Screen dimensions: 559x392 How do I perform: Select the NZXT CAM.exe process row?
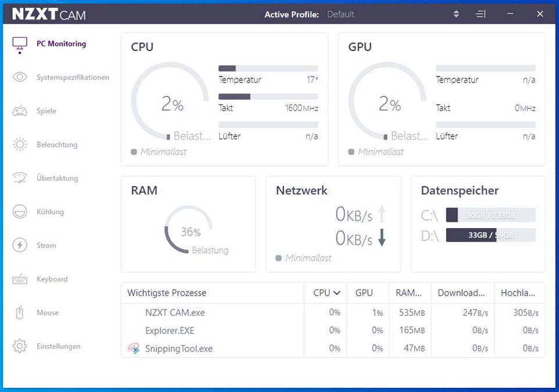tap(333, 312)
